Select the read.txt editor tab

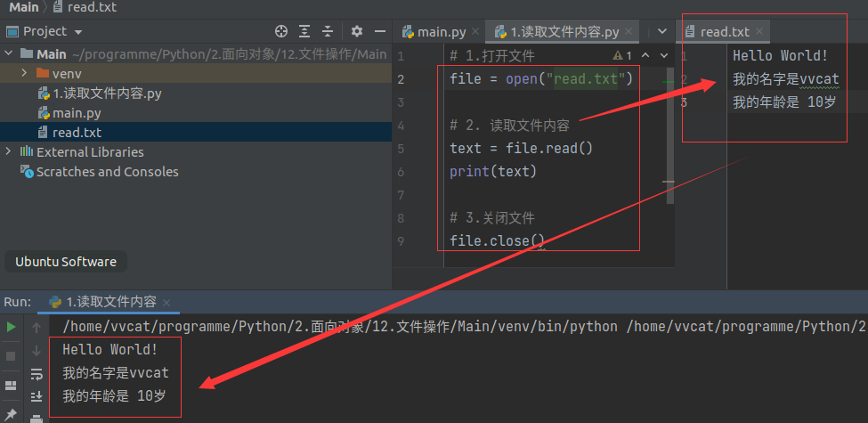[x=724, y=32]
